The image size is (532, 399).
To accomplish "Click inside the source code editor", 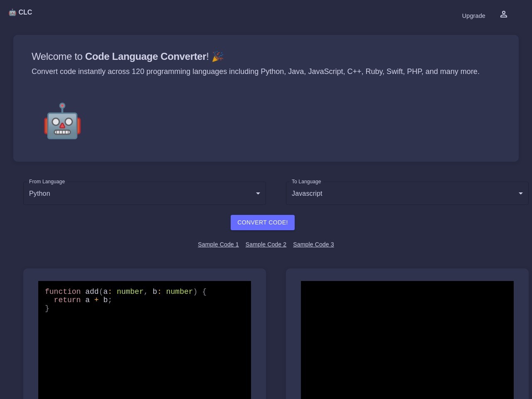I will click(x=145, y=340).
